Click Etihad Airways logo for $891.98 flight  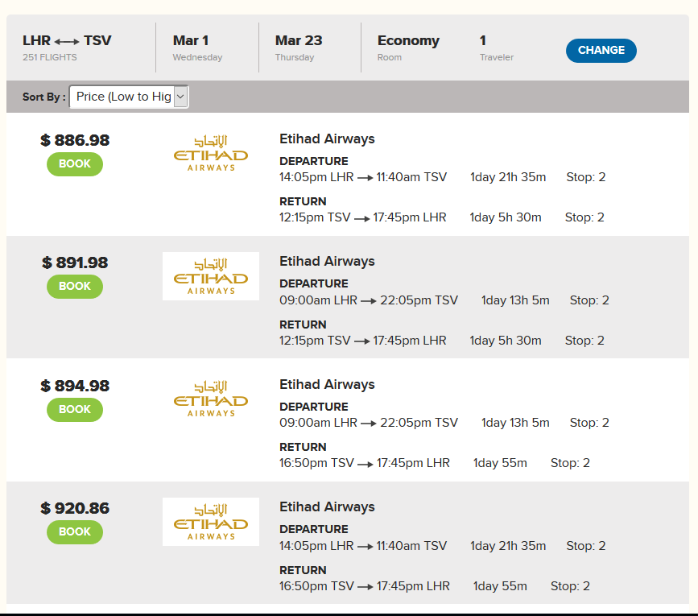(211, 276)
